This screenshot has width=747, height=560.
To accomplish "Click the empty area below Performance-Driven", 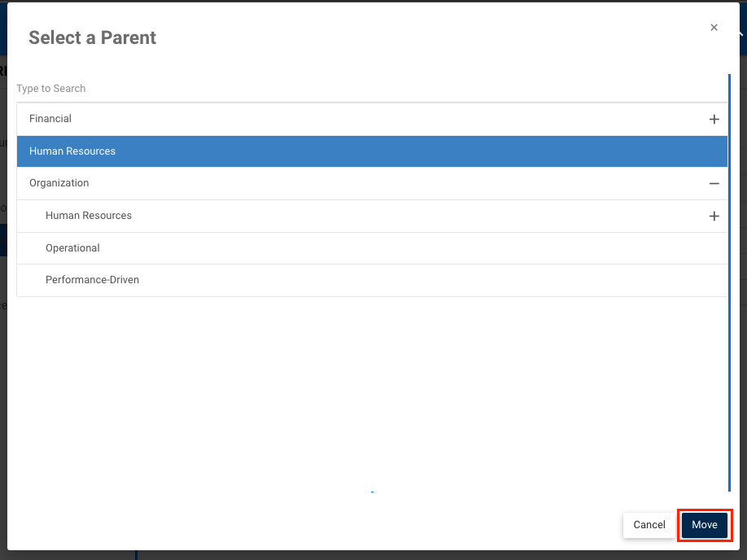I will 366,383.
